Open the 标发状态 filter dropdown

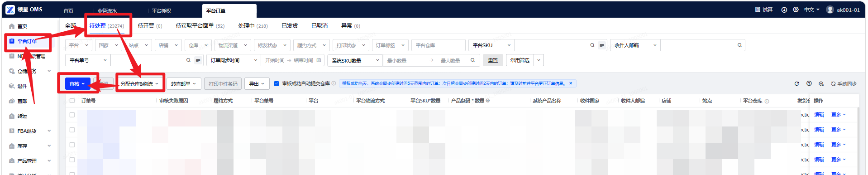pos(272,45)
